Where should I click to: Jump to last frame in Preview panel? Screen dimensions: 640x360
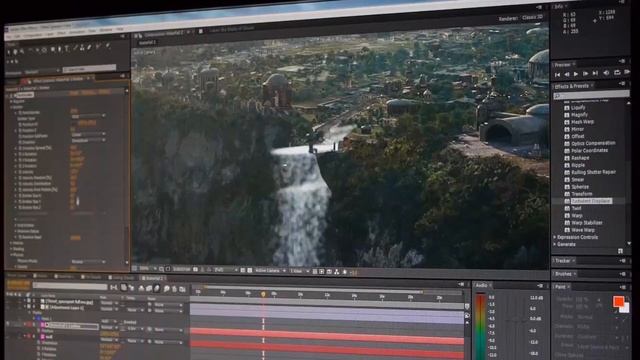pyautogui.click(x=595, y=73)
